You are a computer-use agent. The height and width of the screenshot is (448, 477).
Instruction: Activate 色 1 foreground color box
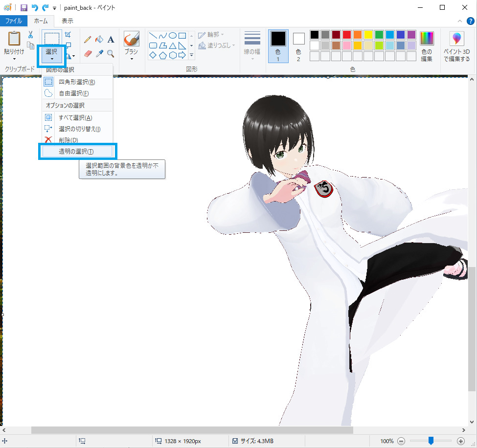click(278, 46)
